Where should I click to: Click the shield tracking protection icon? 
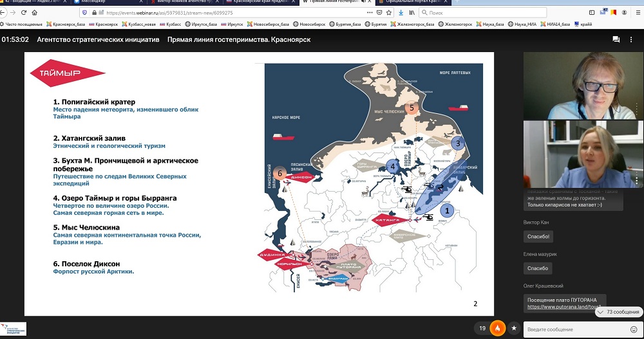pos(86,12)
